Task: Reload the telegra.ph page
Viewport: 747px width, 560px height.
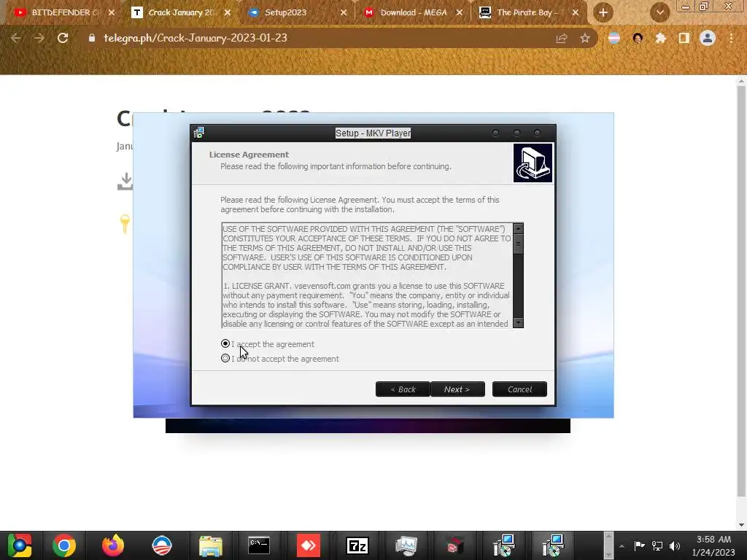Action: 63,38
